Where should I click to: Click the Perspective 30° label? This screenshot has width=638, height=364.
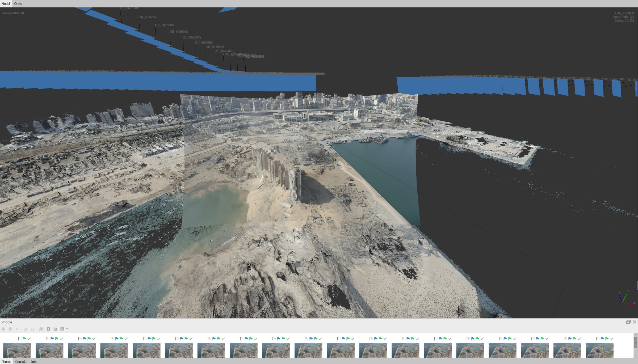14,13
